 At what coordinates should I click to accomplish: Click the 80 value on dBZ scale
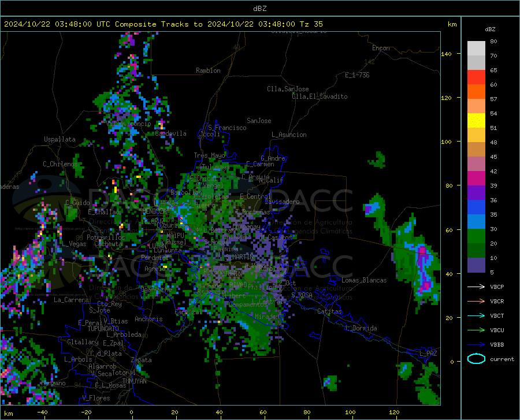493,42
